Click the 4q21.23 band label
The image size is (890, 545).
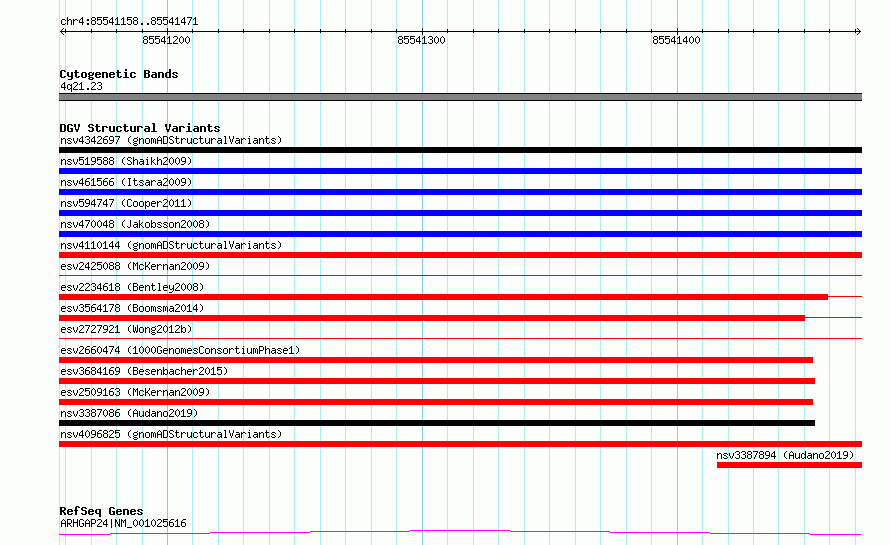tap(81, 86)
